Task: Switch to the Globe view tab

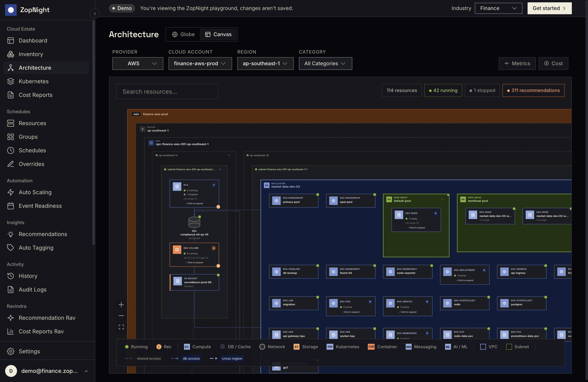Action: pos(184,34)
